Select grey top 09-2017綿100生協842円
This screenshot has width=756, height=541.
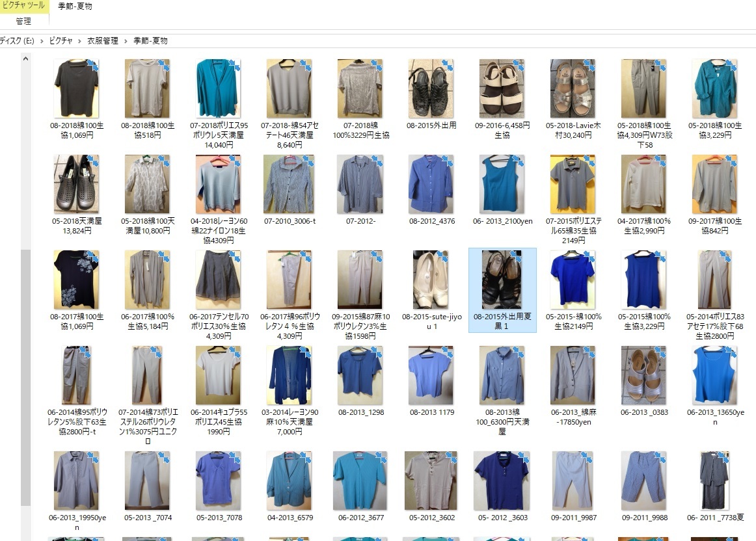tap(714, 184)
